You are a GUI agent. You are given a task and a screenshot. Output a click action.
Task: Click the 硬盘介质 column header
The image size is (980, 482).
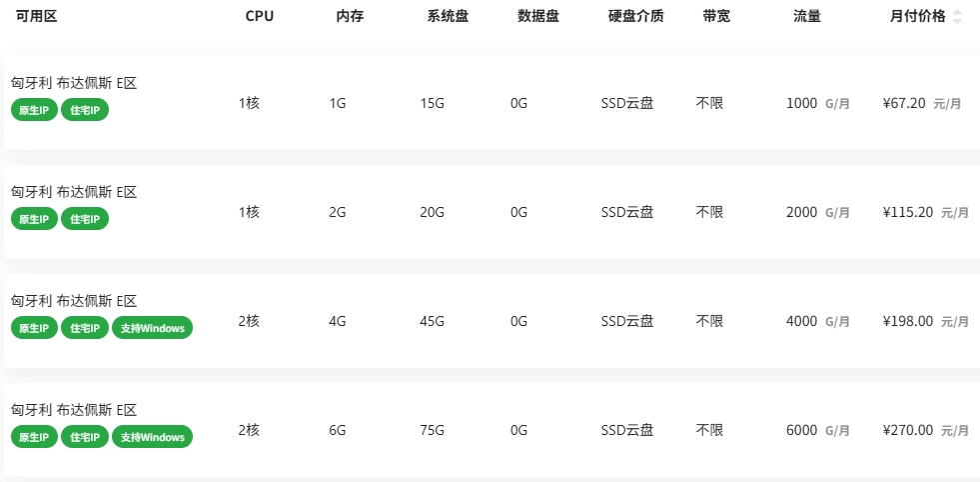click(635, 16)
